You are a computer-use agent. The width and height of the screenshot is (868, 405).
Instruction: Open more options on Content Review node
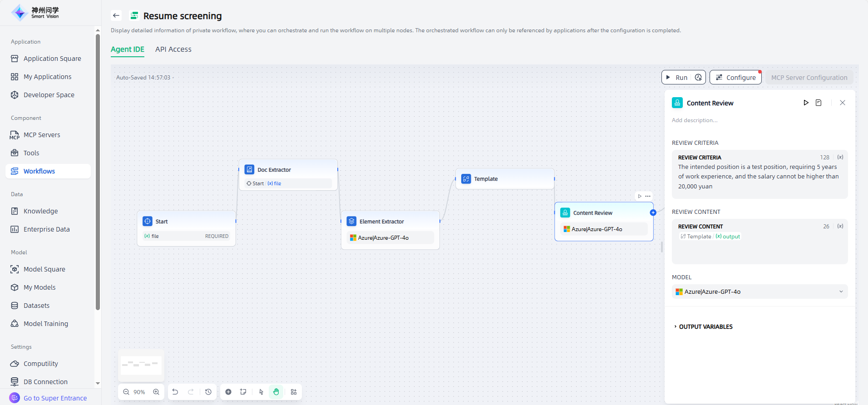[648, 196]
